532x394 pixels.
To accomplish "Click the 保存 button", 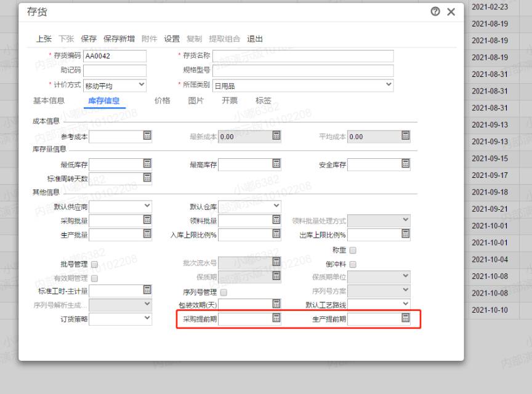I will [89, 39].
